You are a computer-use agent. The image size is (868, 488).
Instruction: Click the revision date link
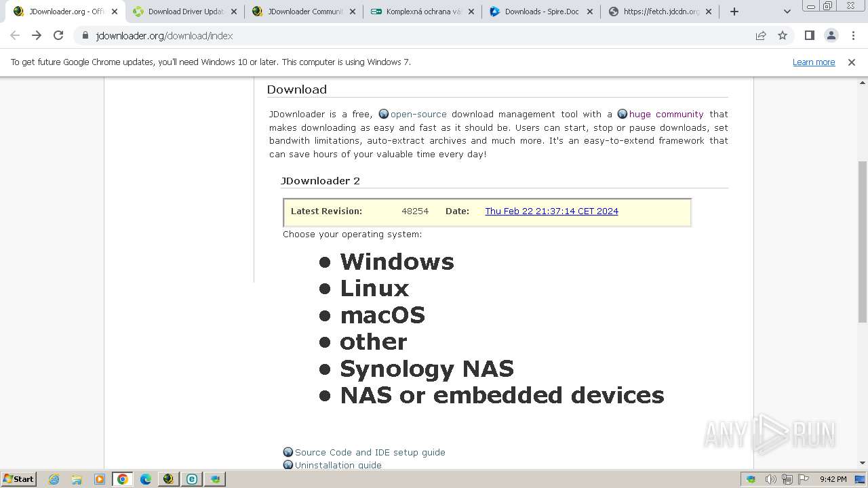pyautogui.click(x=551, y=211)
